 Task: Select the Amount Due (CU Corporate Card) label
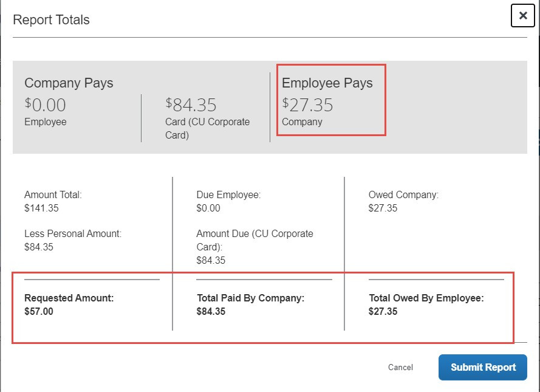tap(255, 240)
